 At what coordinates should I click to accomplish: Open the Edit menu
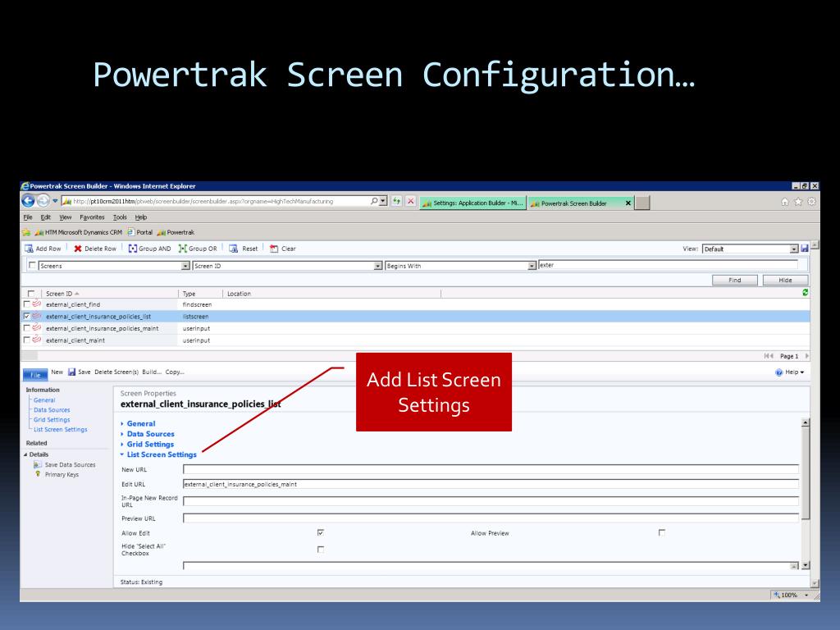click(46, 217)
